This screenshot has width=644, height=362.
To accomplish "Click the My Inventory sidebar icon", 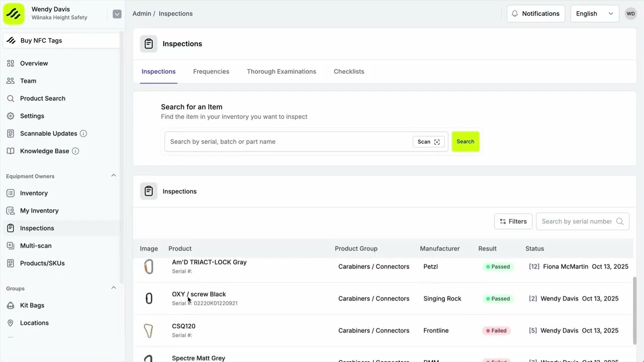I will 11,211.
